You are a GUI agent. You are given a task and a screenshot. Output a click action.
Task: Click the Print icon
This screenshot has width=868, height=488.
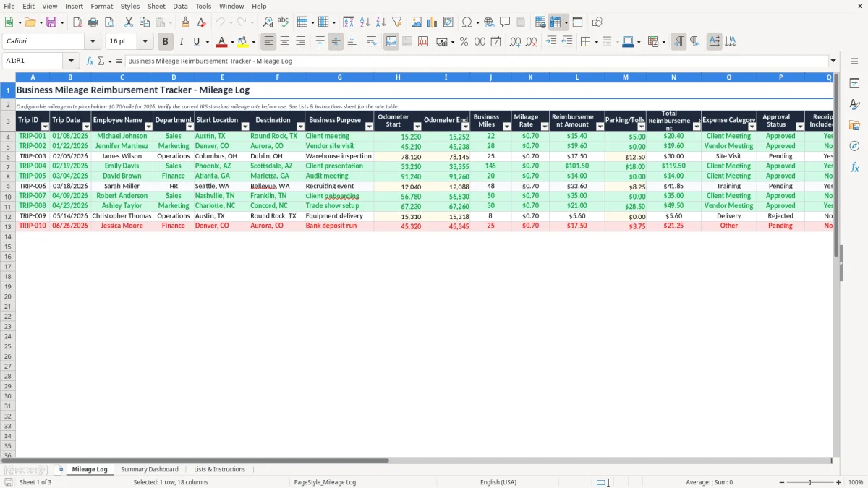pos(93,22)
